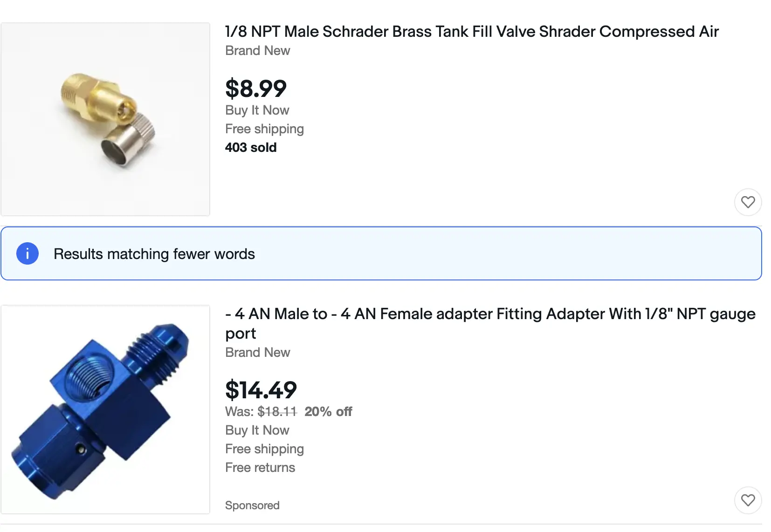Click Buy It Now on $8.99 listing
Screen dimensions: 771x532
click(x=257, y=110)
